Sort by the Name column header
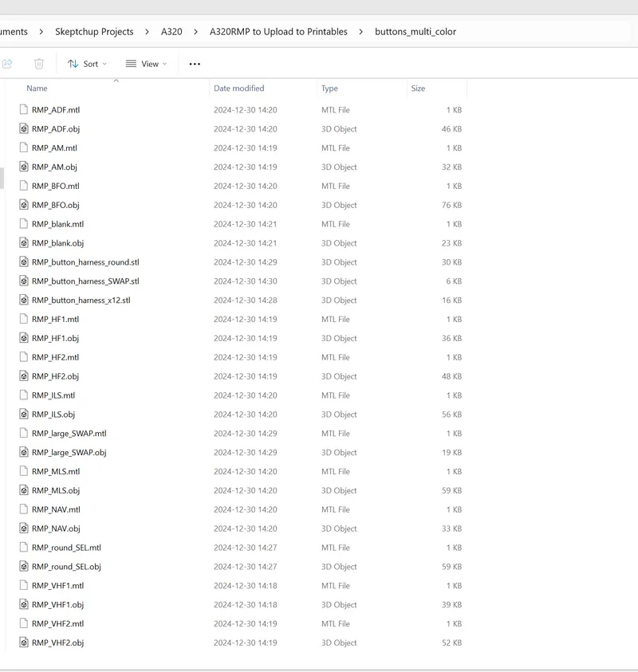Screen dimensions: 638x672 point(37,88)
